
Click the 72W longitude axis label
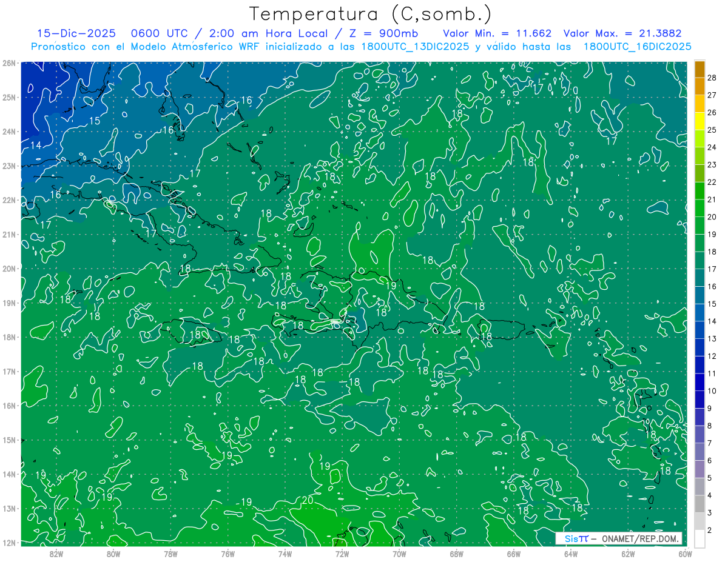[342, 554]
